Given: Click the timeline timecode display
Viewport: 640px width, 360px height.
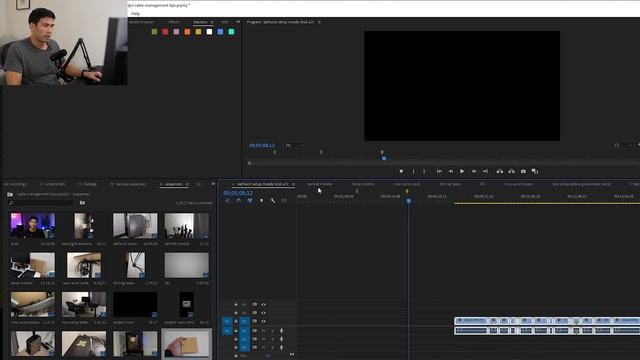Looking at the screenshot, I should pos(238,193).
